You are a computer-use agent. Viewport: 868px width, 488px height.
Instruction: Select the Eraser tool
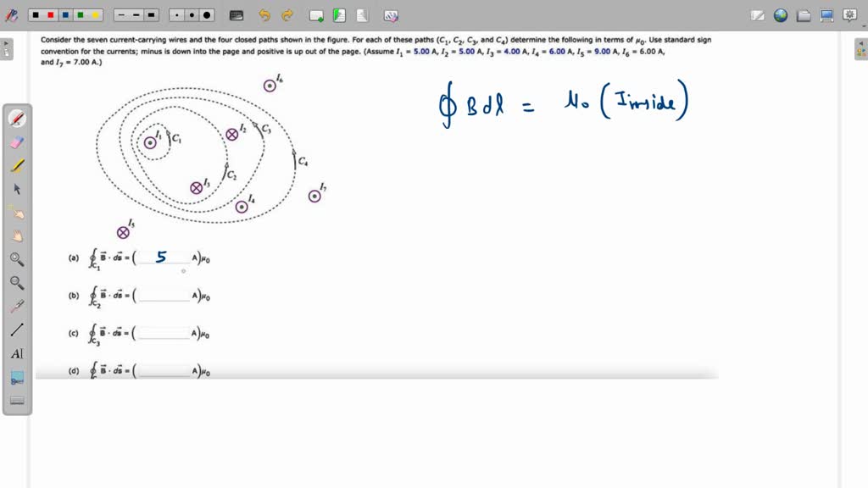(x=17, y=142)
